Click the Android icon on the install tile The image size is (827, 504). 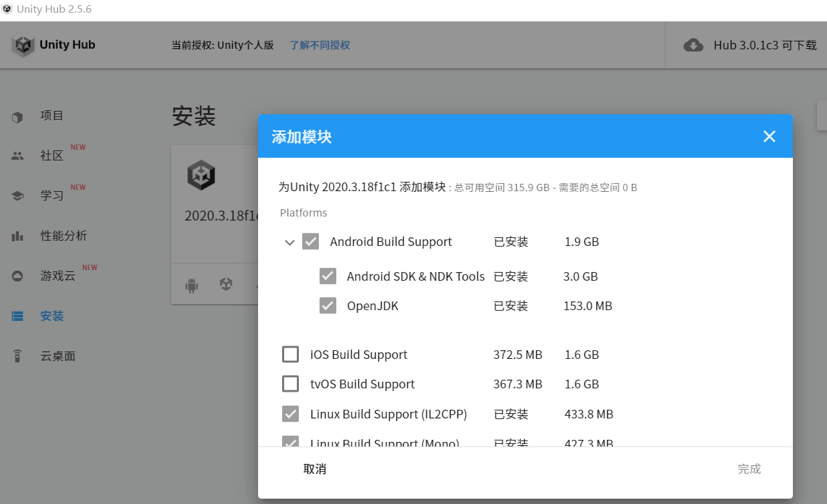[x=191, y=284]
